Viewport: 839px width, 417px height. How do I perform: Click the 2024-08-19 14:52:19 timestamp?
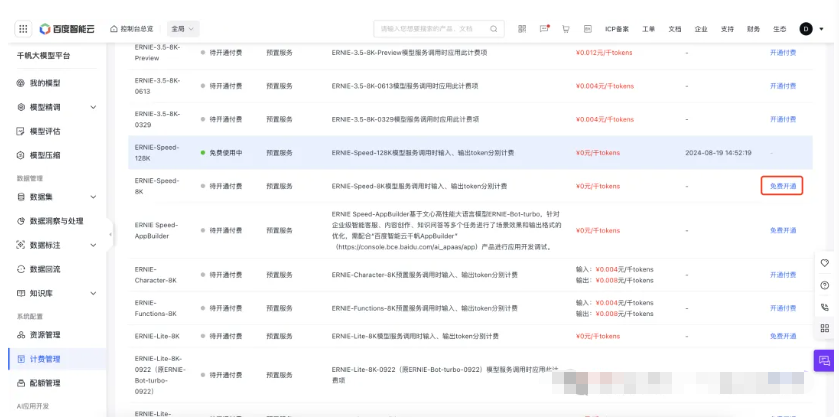click(718, 153)
